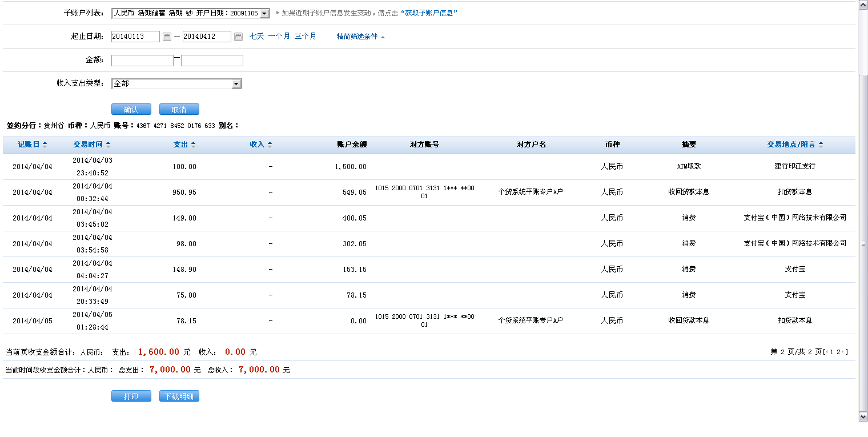Select the 七天 date range shortcut

[257, 36]
